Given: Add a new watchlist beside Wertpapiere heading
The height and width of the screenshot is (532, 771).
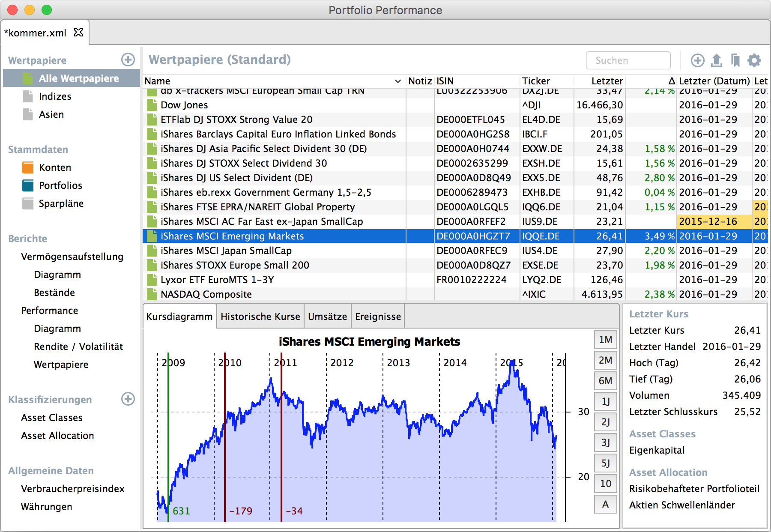Looking at the screenshot, I should pos(128,60).
